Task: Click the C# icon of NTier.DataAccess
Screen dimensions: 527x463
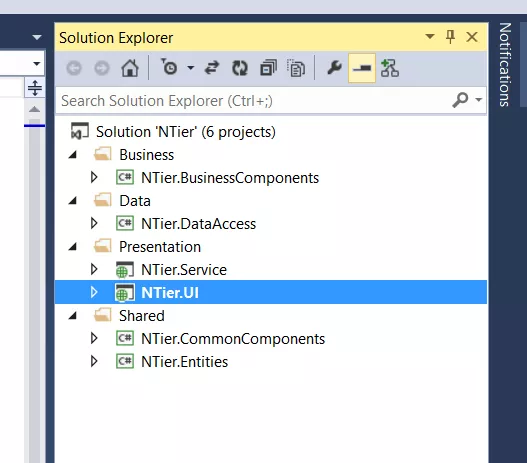Action: coord(125,223)
